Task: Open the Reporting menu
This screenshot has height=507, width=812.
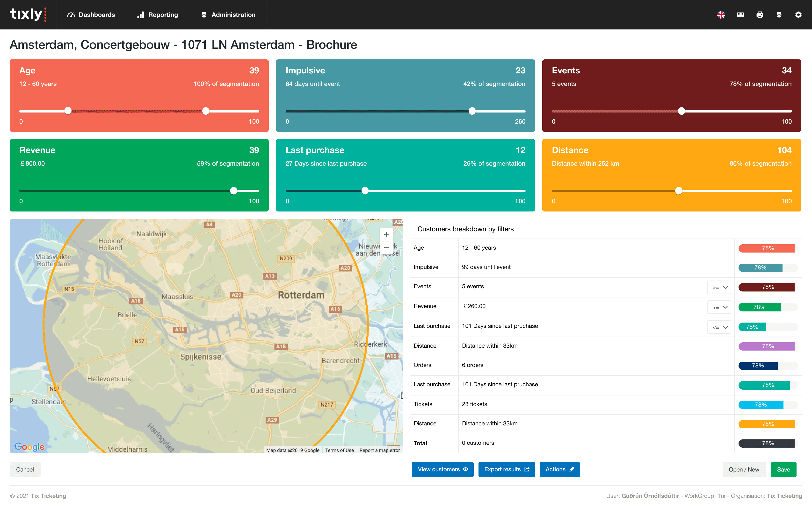Action: 158,15
